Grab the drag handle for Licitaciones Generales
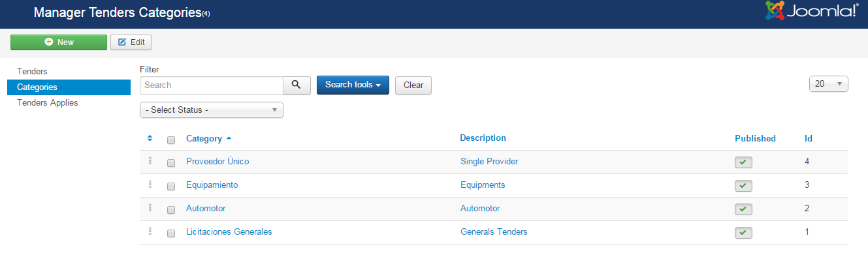Screen dimensions: 868x253 (x=150, y=231)
